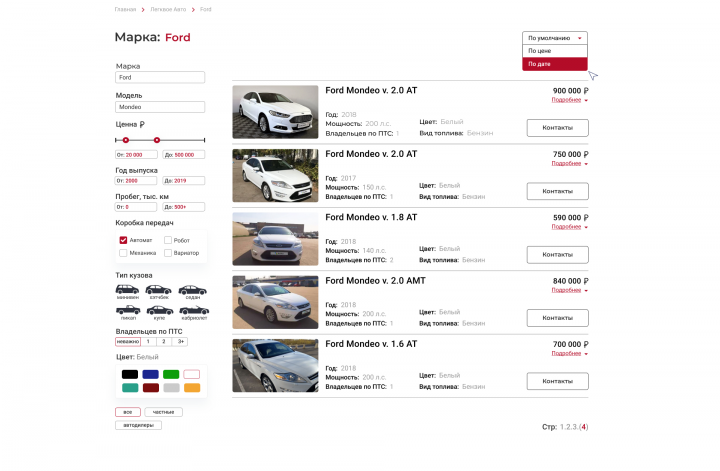Select the минивэн body type icon
The image size is (720, 471).
click(127, 289)
